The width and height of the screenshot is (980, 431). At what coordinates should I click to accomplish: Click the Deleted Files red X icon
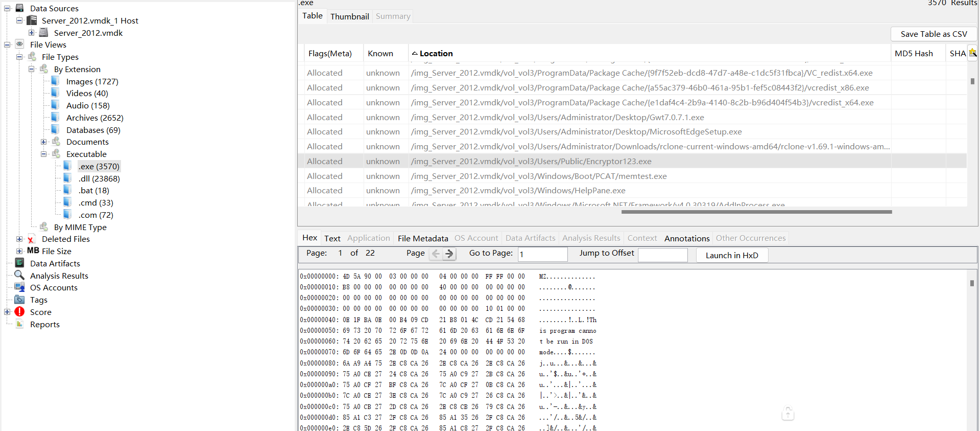(31, 239)
